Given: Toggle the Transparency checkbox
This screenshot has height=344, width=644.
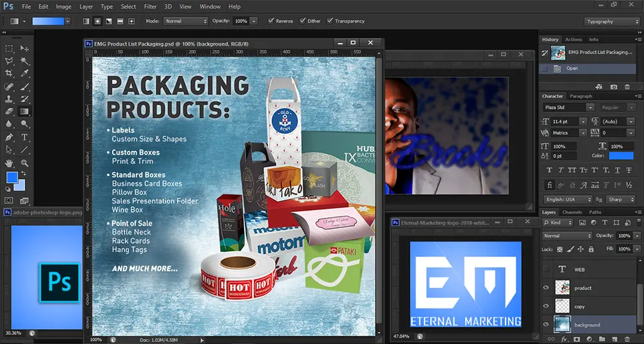Looking at the screenshot, I should [329, 21].
